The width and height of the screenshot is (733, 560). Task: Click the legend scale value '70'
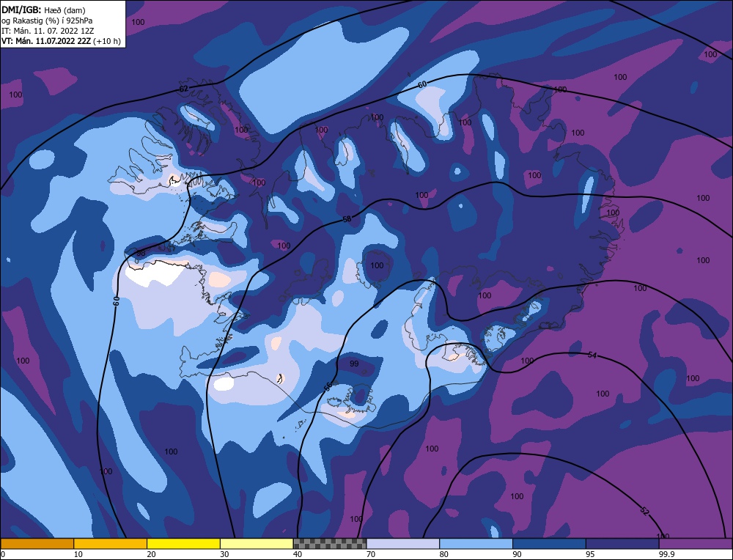coord(371,554)
